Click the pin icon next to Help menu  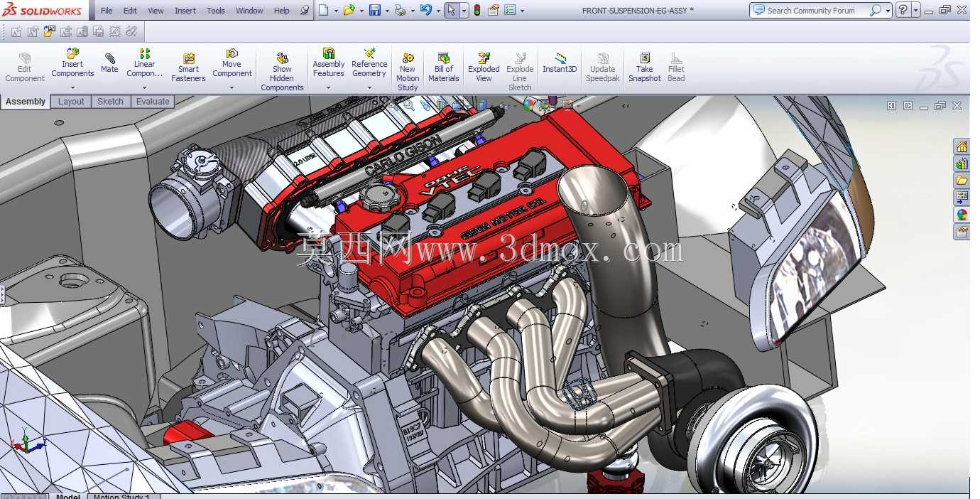305,11
